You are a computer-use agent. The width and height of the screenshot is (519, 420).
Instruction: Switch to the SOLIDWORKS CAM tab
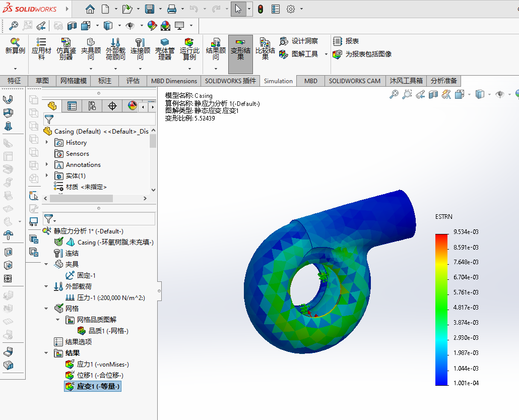(355, 81)
